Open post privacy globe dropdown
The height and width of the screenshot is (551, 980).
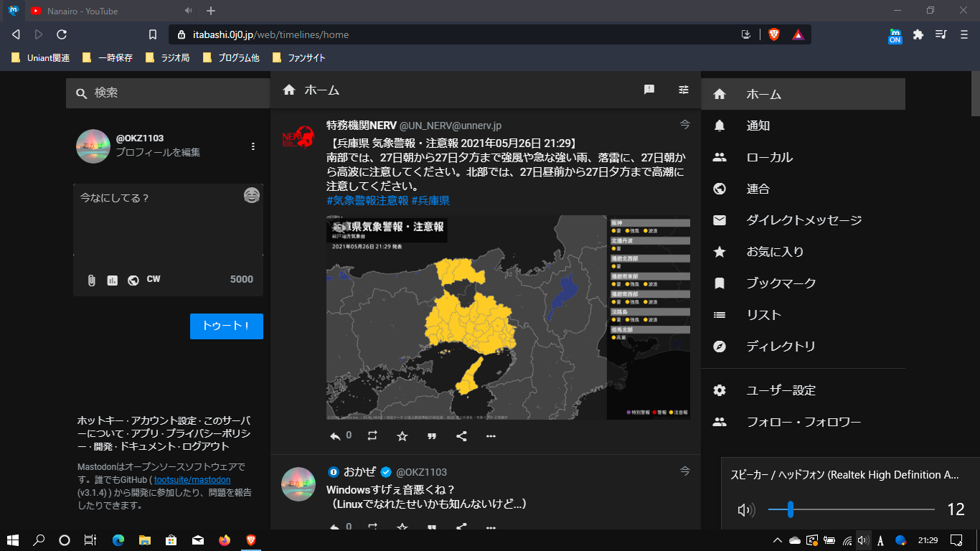[x=133, y=280]
